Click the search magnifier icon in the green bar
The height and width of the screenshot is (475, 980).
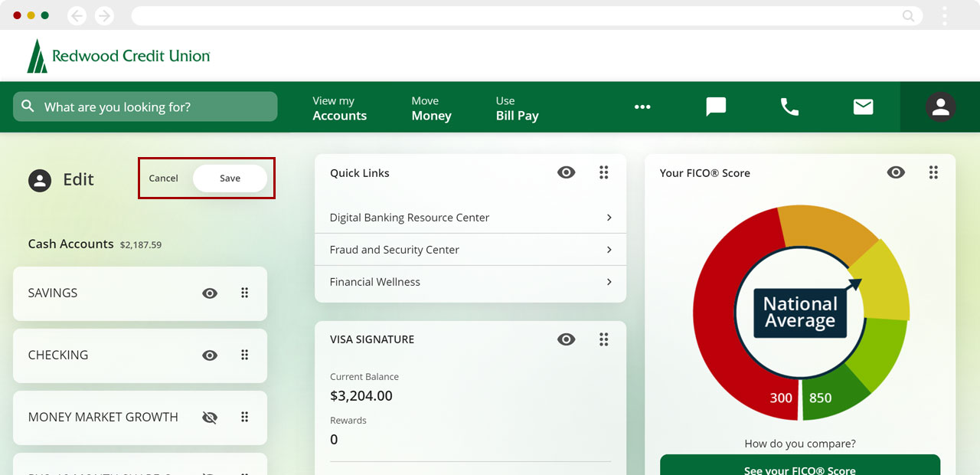(x=28, y=106)
